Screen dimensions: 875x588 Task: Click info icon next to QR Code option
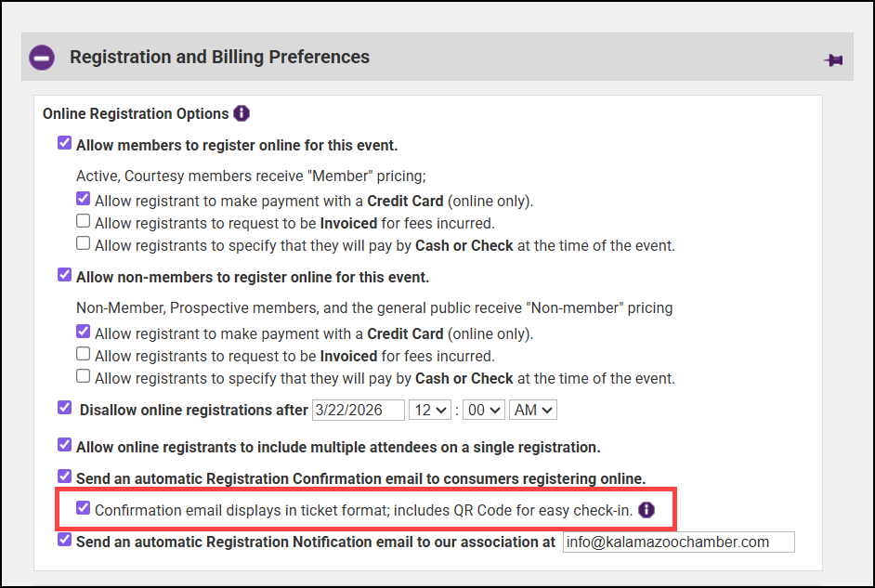tap(647, 509)
